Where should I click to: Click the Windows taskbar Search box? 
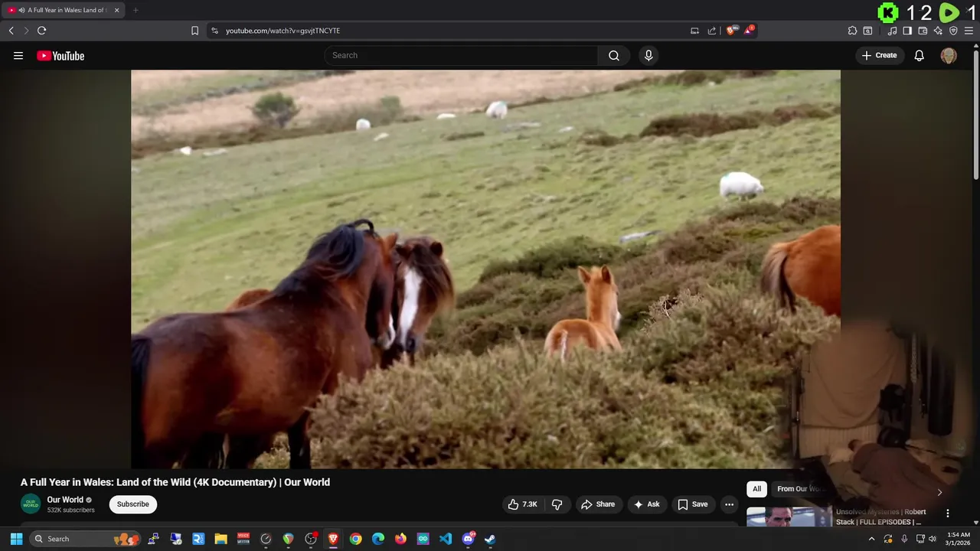(86, 539)
